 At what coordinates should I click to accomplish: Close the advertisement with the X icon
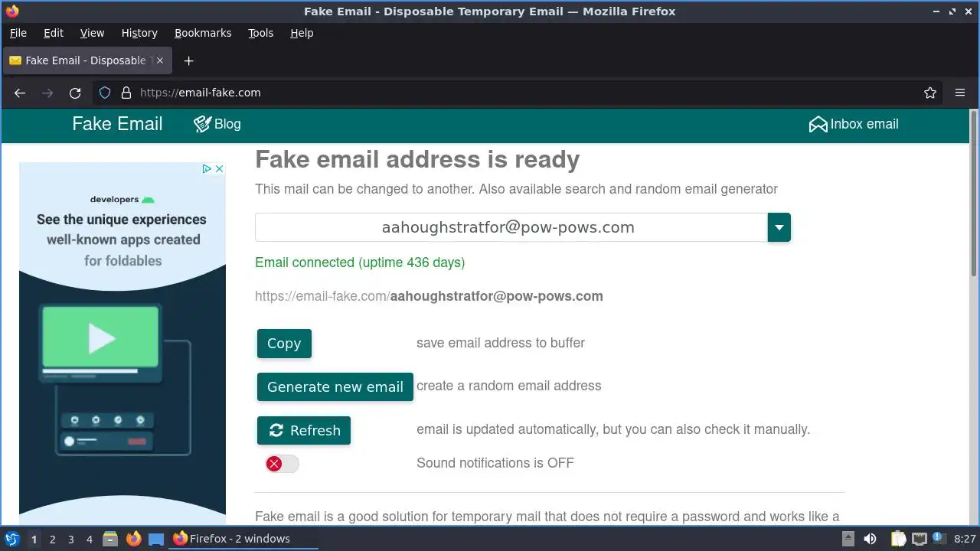pyautogui.click(x=219, y=169)
